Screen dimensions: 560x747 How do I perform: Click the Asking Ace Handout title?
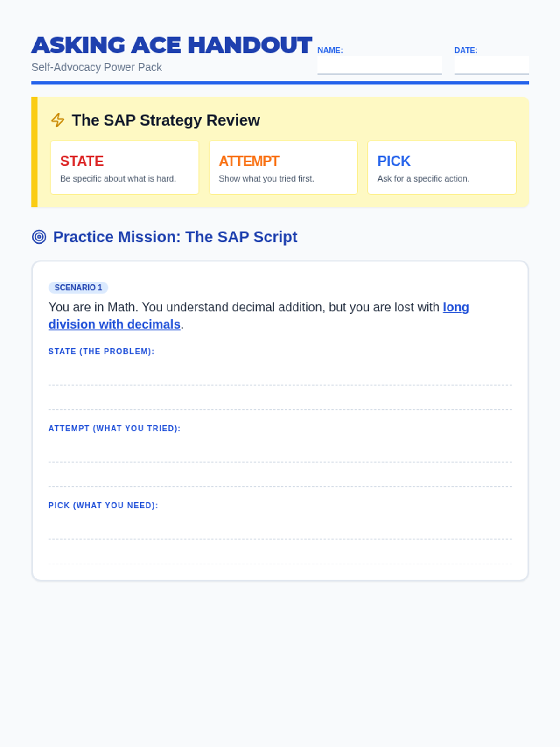(171, 45)
